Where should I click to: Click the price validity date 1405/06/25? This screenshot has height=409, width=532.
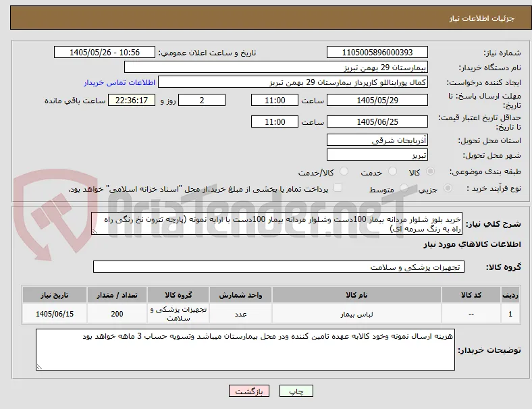(x=377, y=121)
